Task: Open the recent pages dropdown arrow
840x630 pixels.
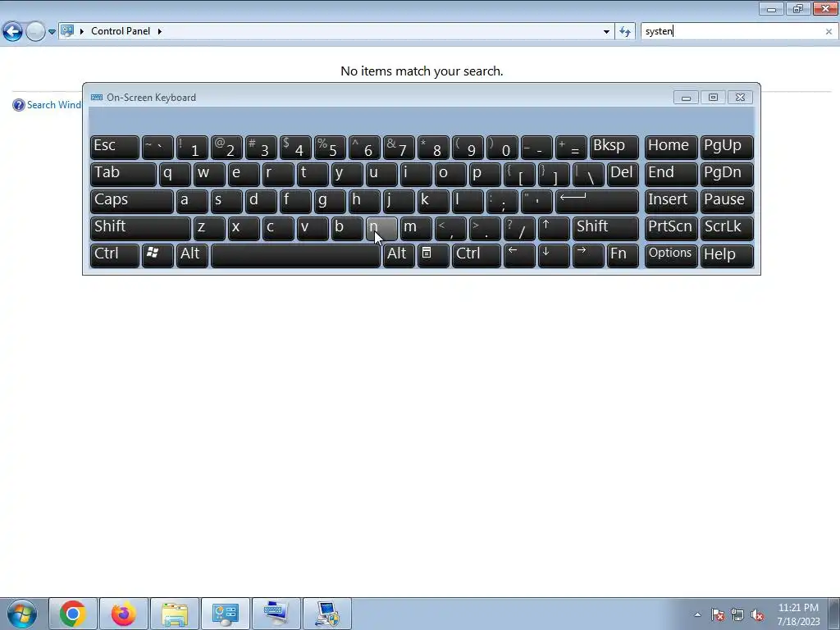Action: point(52,32)
